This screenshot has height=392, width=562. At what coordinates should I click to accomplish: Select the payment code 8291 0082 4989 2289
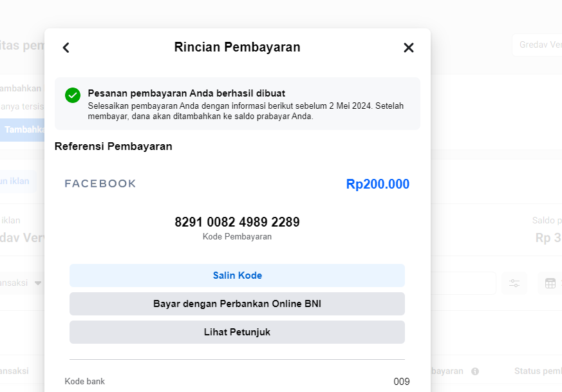click(237, 222)
